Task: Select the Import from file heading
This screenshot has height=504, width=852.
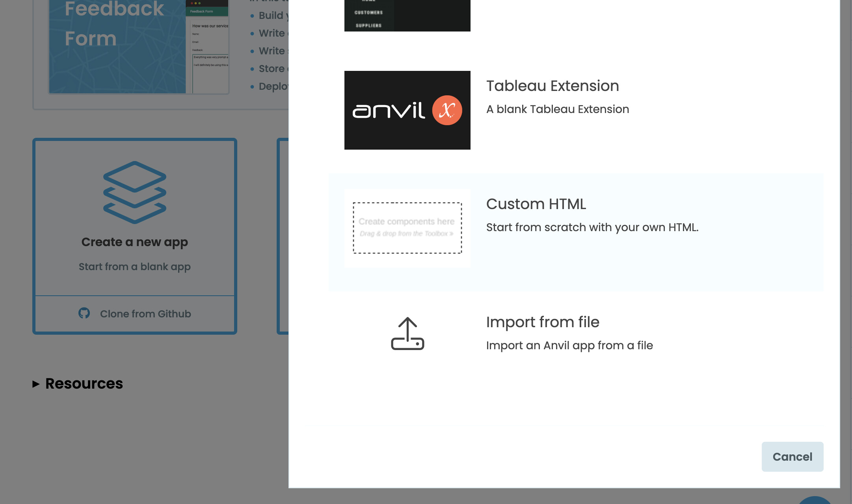Action: pos(542,322)
